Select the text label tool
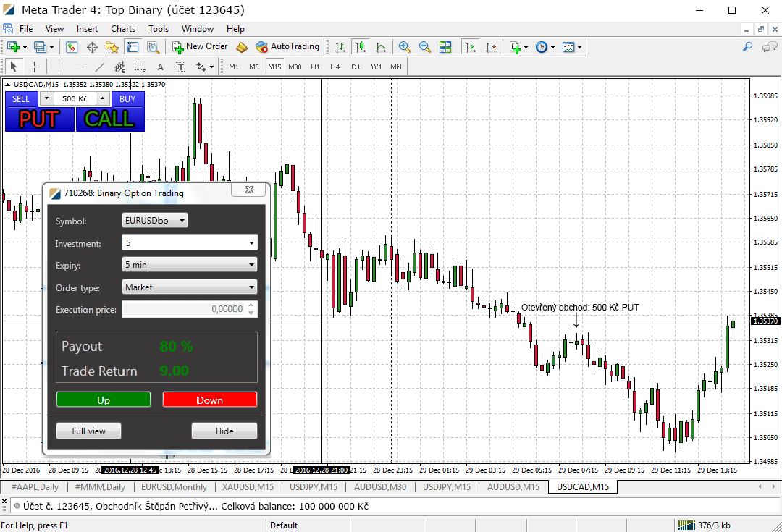782x532 pixels. pos(180,67)
